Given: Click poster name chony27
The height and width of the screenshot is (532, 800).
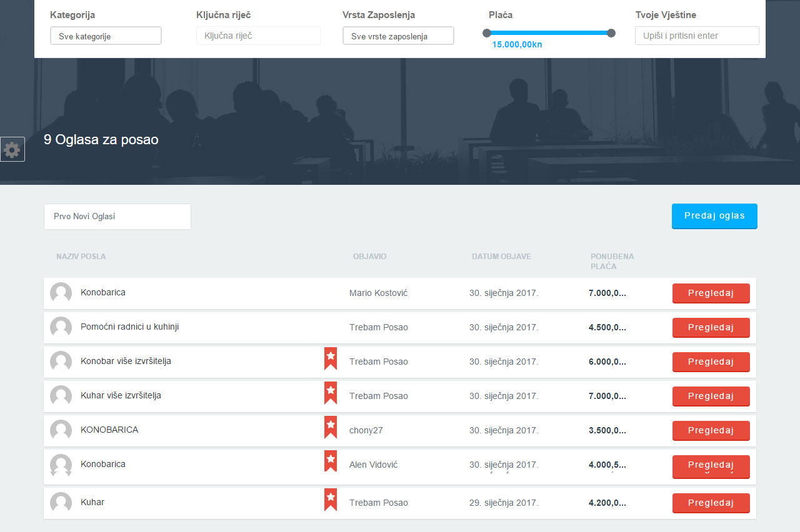Looking at the screenshot, I should coord(367,430).
